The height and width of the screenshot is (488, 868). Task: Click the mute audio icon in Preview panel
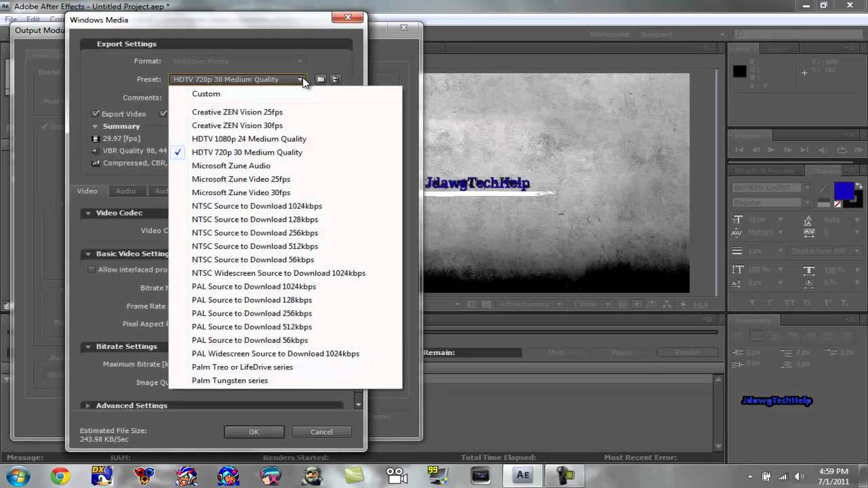[823, 150]
